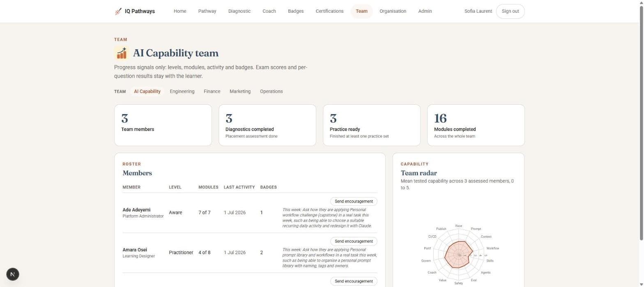644x287 pixels.
Task: Click the Govern axis label on radar
Action: pos(426,261)
